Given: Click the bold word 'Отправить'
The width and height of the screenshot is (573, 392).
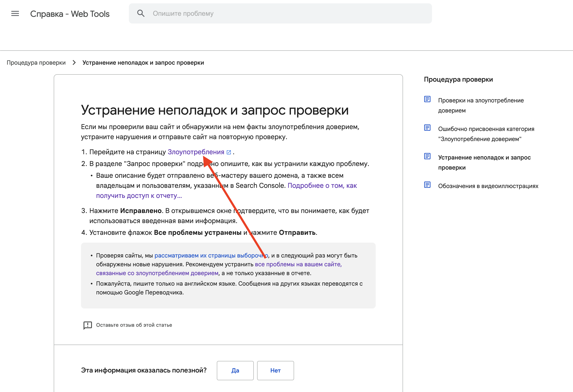Looking at the screenshot, I should (x=297, y=233).
